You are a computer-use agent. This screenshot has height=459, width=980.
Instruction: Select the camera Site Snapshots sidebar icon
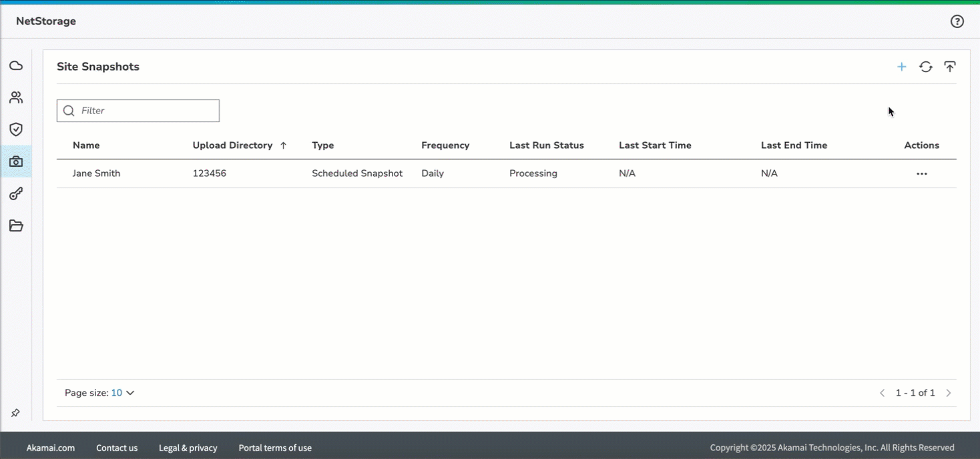pos(16,161)
